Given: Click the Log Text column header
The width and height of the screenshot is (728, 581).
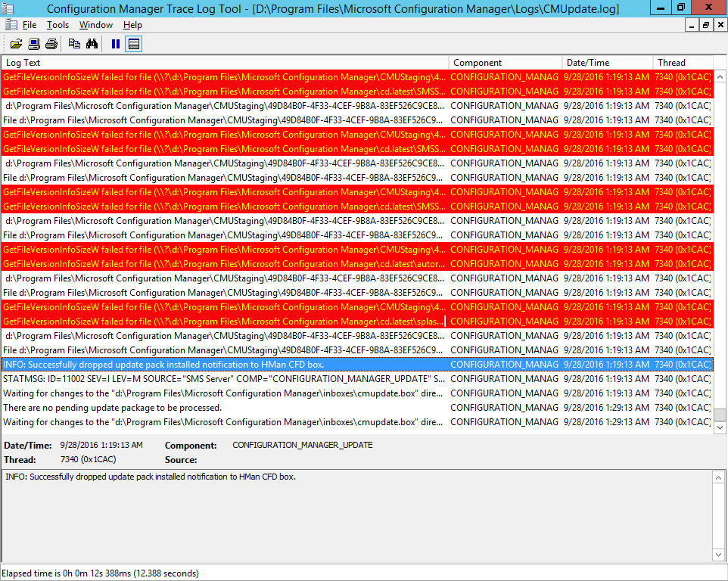Looking at the screenshot, I should pyautogui.click(x=226, y=63).
